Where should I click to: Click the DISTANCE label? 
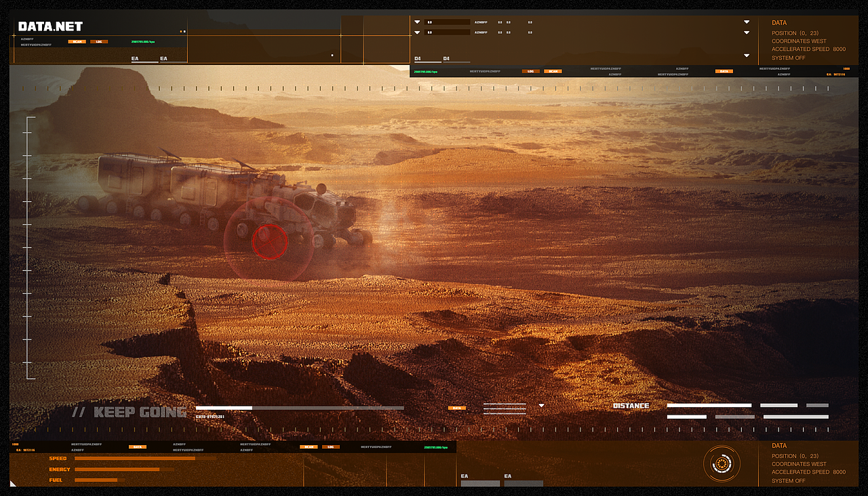click(631, 406)
